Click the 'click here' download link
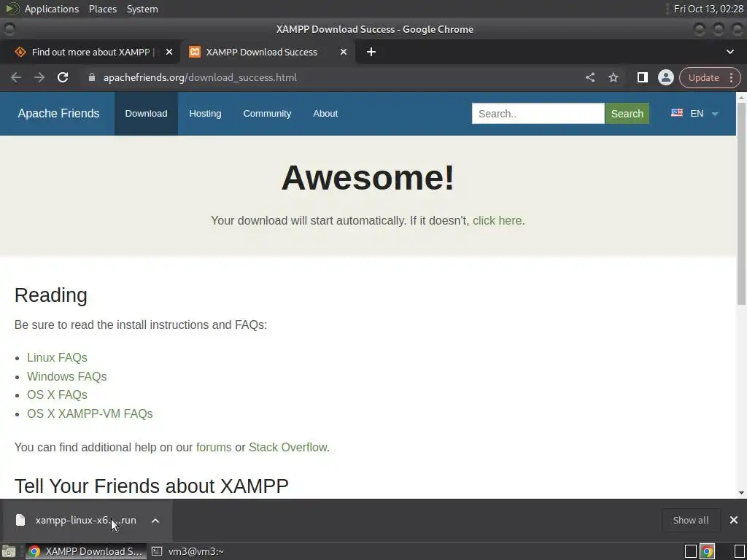Screen dimensions: 747x560 click(497, 220)
